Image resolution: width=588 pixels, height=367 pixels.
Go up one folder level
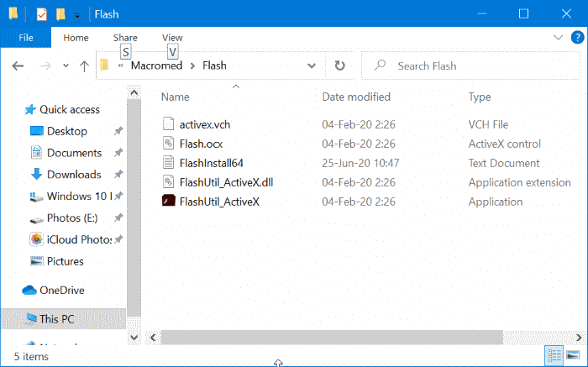click(84, 66)
